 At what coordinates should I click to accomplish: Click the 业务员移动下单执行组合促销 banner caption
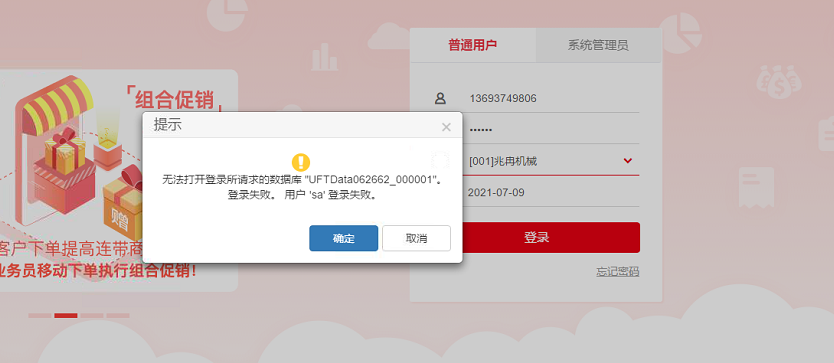98,270
